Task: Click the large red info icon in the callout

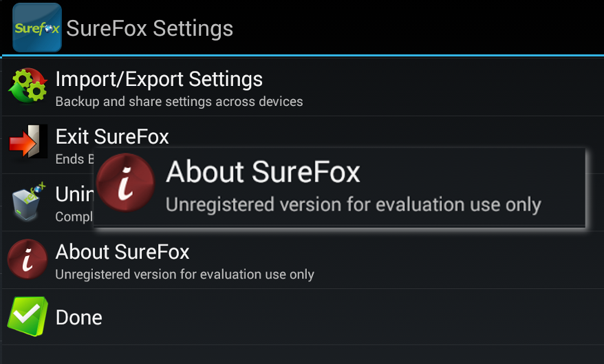Action: tap(126, 182)
